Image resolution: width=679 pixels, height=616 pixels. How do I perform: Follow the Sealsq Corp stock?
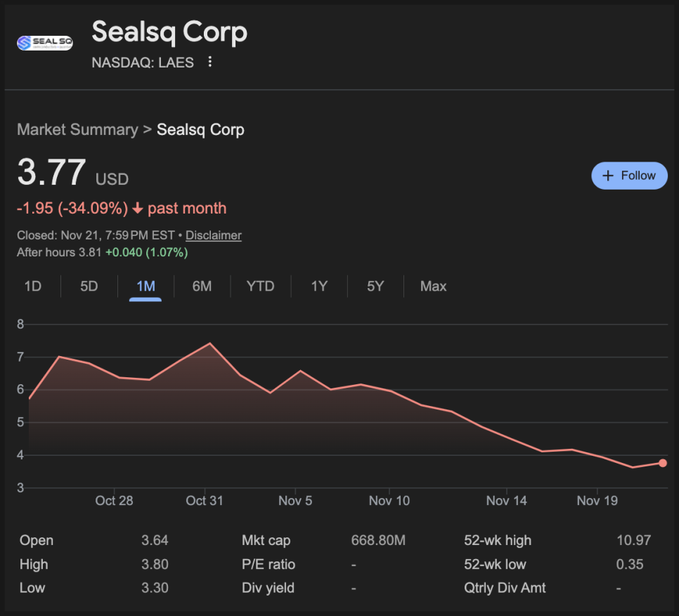coord(629,176)
